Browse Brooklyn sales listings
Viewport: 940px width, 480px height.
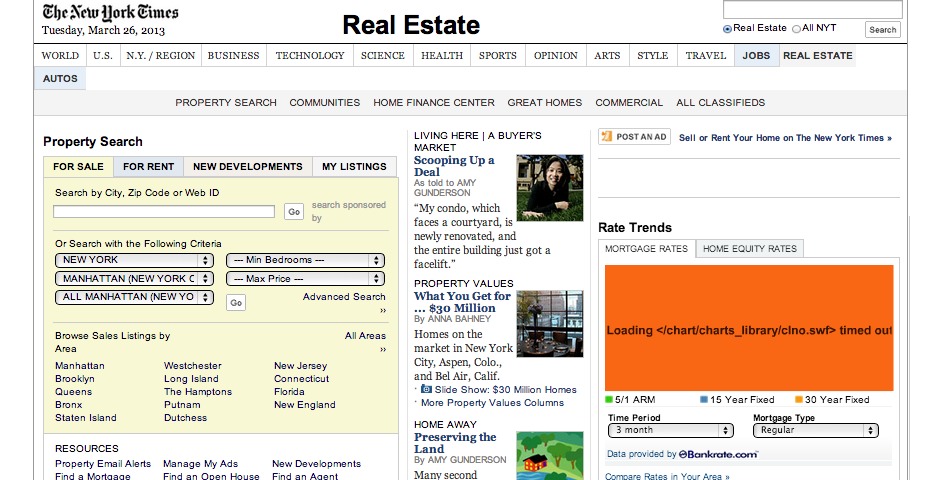click(75, 379)
